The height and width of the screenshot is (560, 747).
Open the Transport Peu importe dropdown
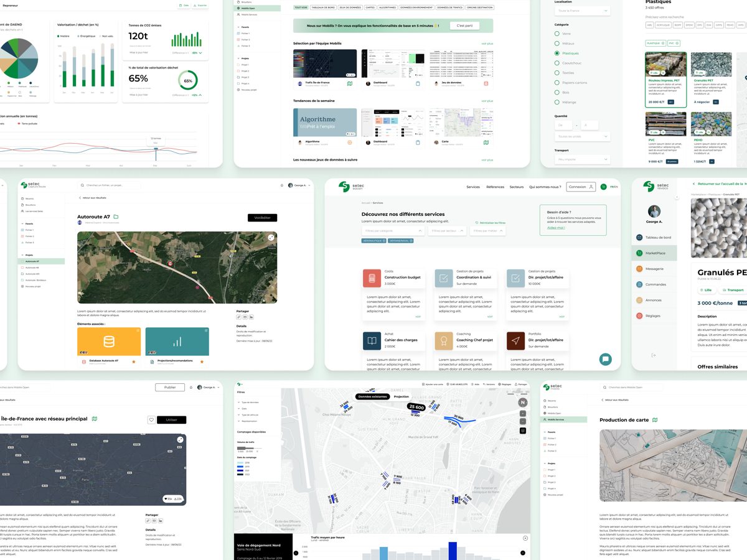(582, 159)
